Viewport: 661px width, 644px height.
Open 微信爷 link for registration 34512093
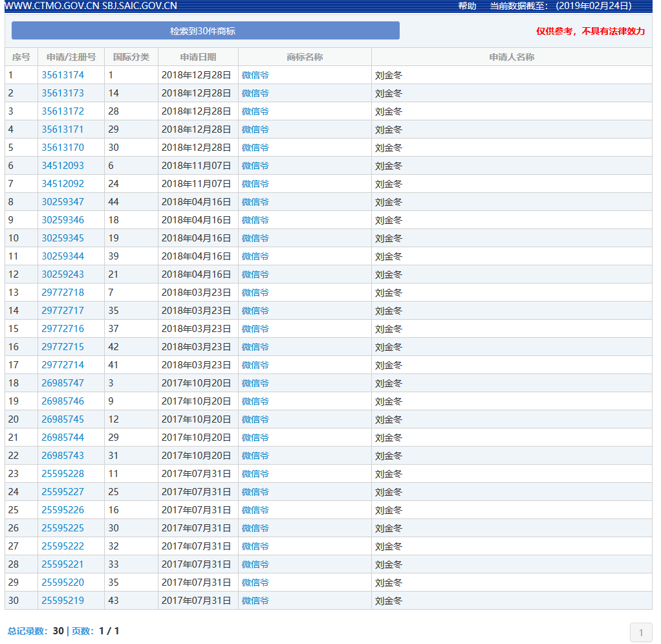(255, 166)
